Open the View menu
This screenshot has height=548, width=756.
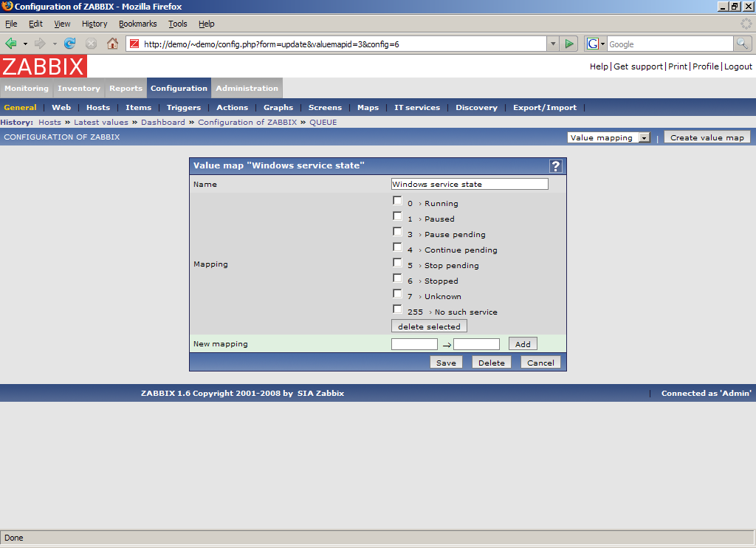62,24
